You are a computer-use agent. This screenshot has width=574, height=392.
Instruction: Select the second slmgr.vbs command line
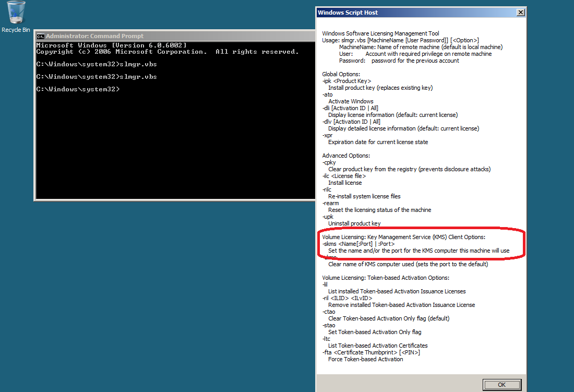click(x=97, y=77)
